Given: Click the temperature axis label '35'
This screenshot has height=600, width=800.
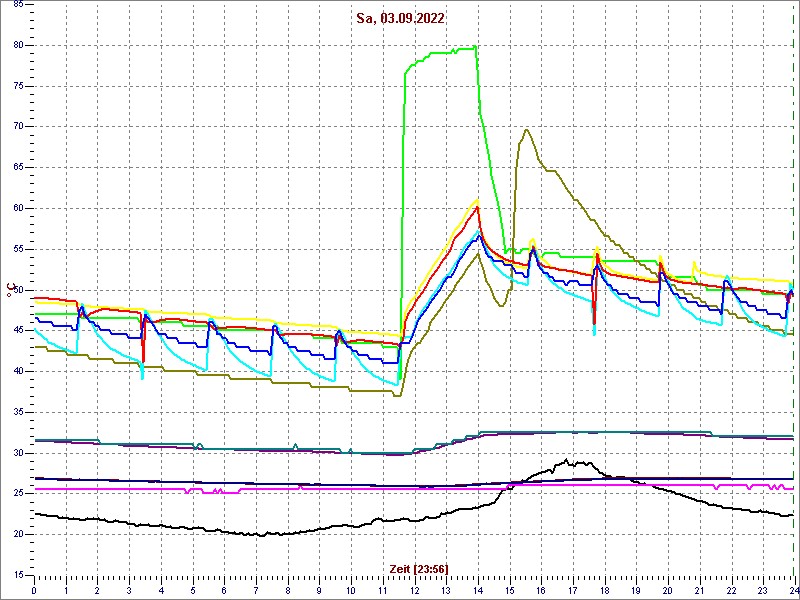Looking at the screenshot, I should 16,412.
